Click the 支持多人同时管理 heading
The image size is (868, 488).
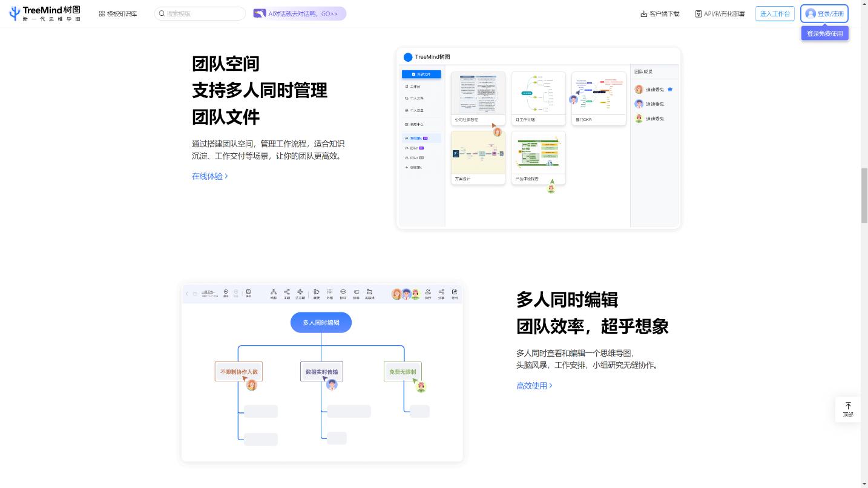260,90
